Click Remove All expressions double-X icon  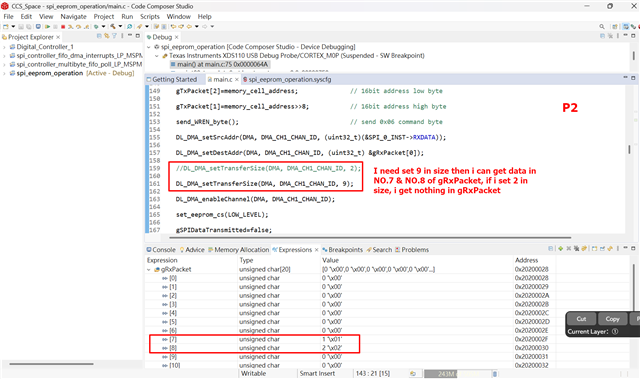click(x=577, y=248)
